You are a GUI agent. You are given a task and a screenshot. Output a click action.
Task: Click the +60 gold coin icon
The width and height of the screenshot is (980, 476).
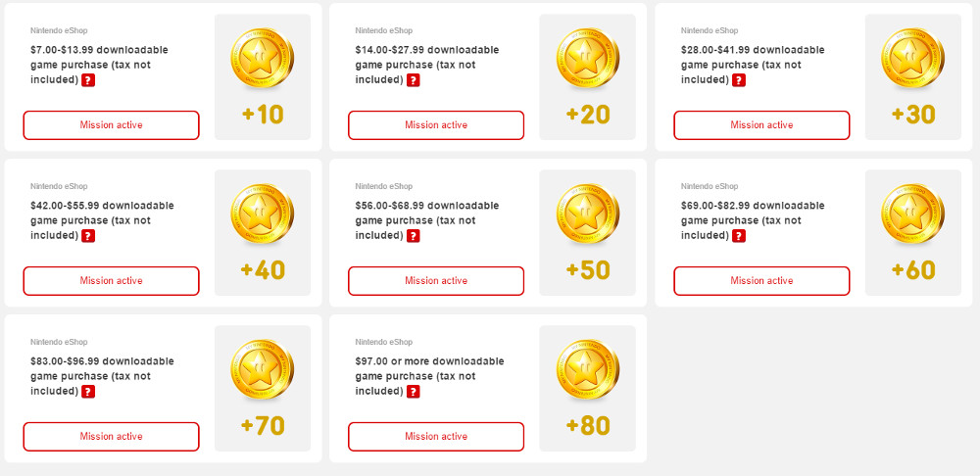point(913,214)
